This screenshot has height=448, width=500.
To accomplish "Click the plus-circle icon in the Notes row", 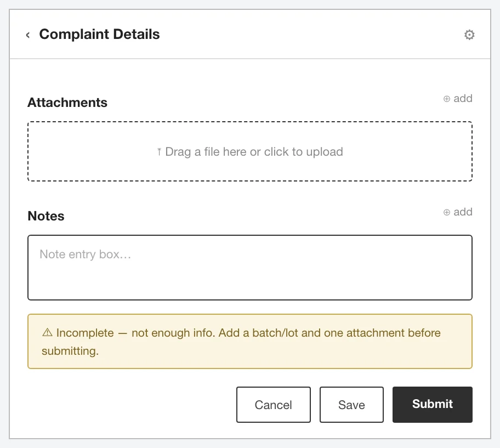I will coord(446,212).
